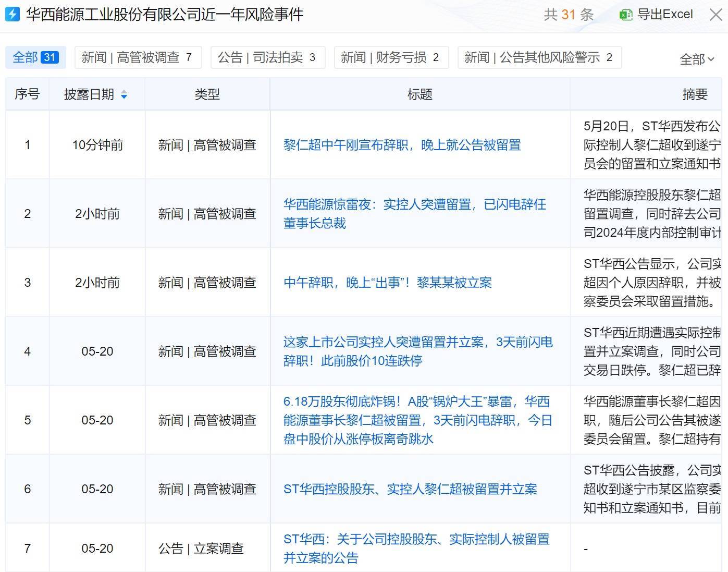Open article 华西能源惊雷夜
Image resolution: width=728 pixels, height=572 pixels.
(415, 214)
